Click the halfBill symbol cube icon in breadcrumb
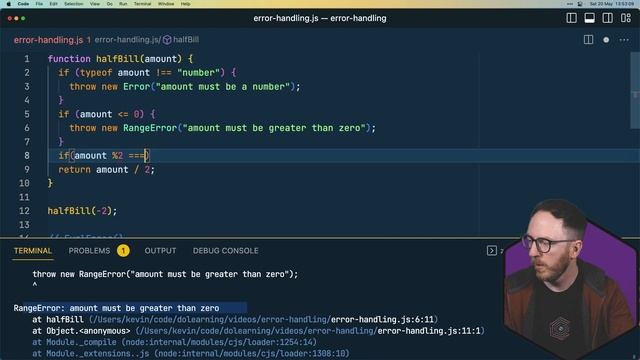The height and width of the screenshot is (360, 640). (x=167, y=40)
